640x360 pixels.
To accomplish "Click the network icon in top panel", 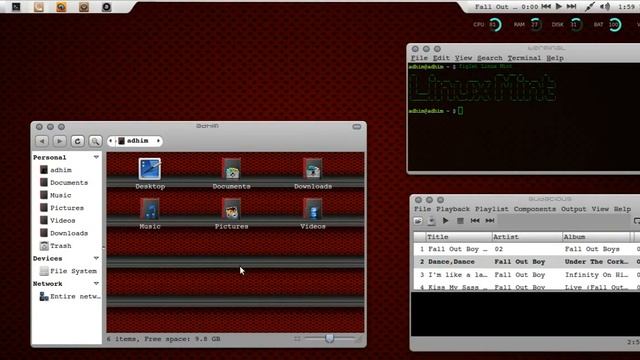I will (589, 7).
